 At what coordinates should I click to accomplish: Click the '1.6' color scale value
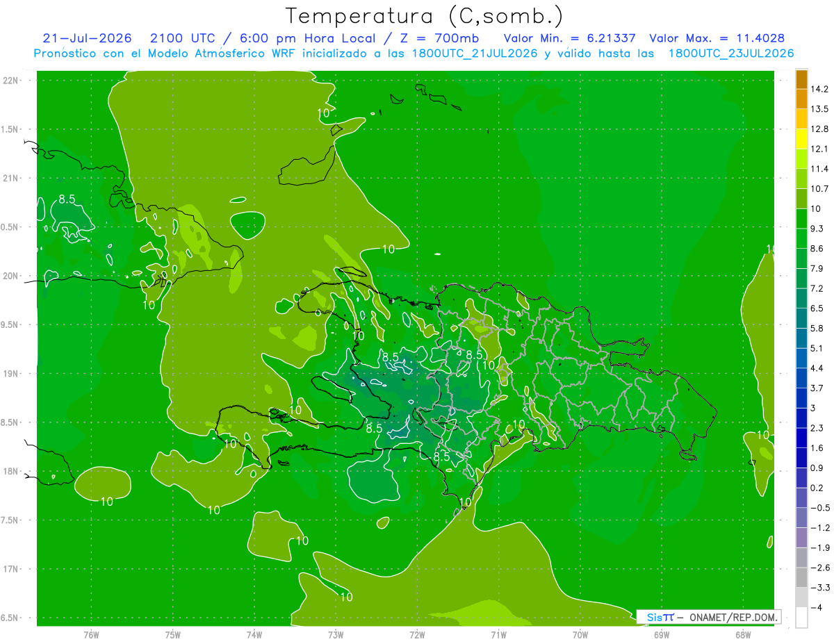pyautogui.click(x=817, y=448)
